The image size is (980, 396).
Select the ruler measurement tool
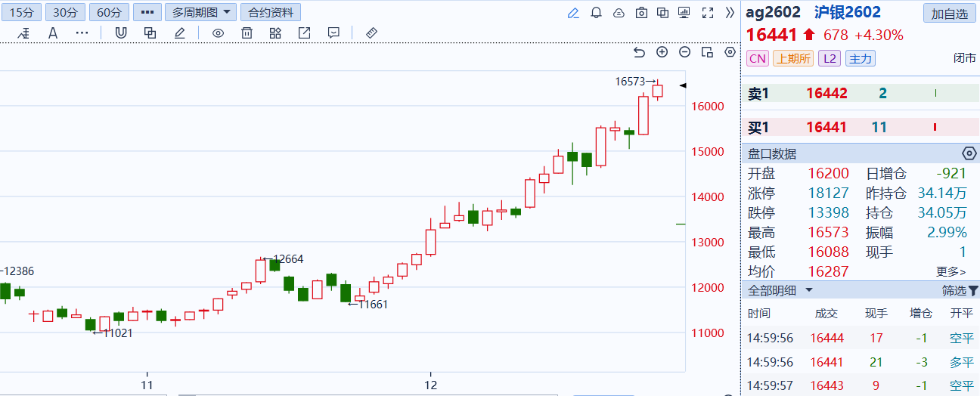coord(371,33)
